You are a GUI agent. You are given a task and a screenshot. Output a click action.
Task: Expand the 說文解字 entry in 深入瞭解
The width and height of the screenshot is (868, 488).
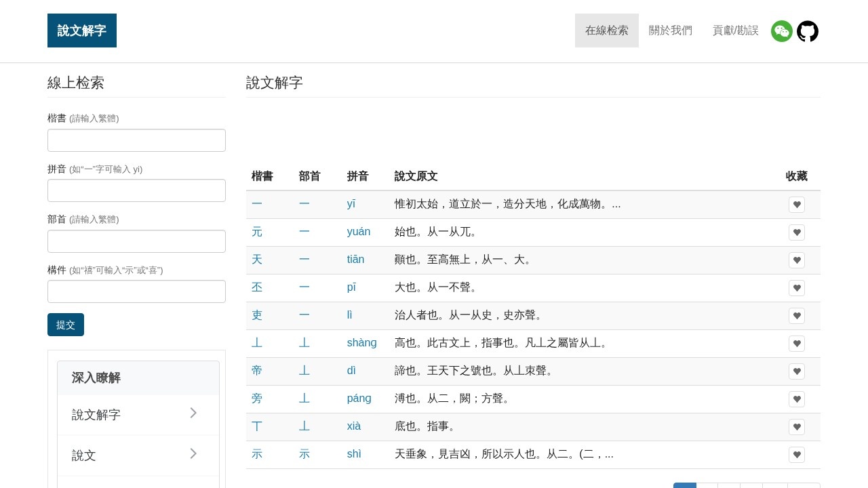pos(138,414)
